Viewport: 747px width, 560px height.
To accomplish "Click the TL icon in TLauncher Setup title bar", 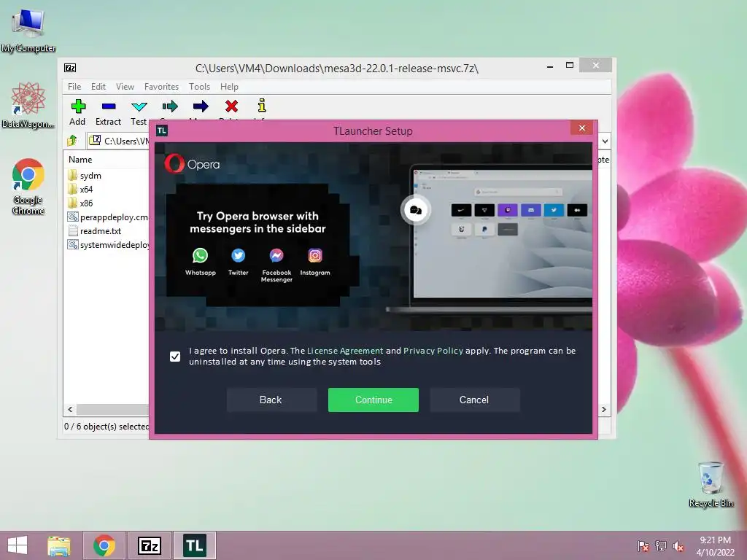I will click(162, 131).
